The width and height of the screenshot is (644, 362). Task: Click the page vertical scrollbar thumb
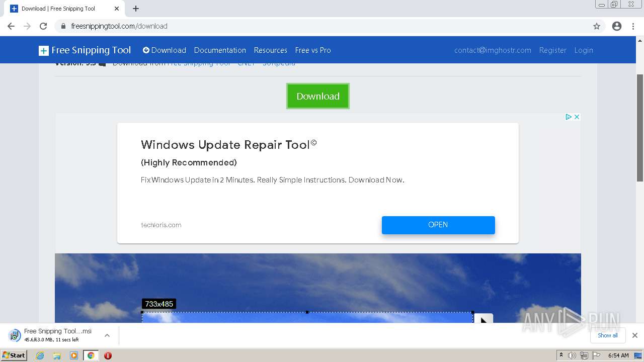(640, 128)
